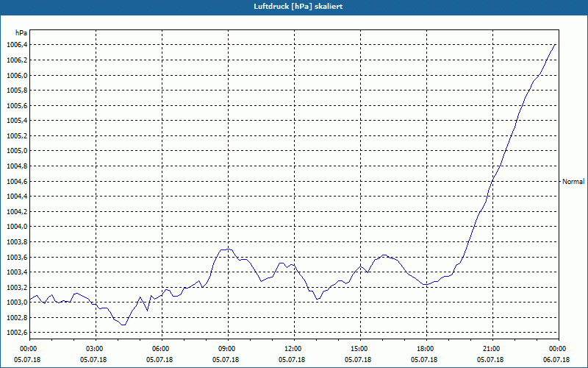Click the 1005,2 y-axis value
The image size is (588, 368).
17,136
